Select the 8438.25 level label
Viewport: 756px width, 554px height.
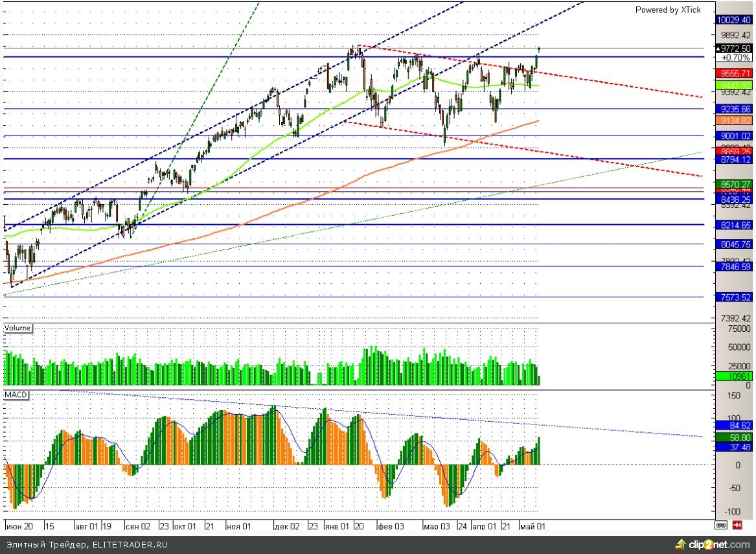point(734,199)
